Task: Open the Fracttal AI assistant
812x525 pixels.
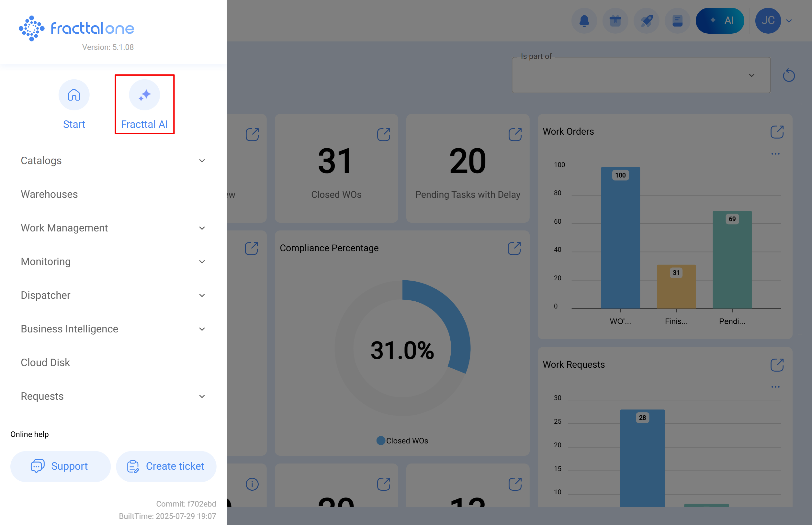Action: click(144, 95)
